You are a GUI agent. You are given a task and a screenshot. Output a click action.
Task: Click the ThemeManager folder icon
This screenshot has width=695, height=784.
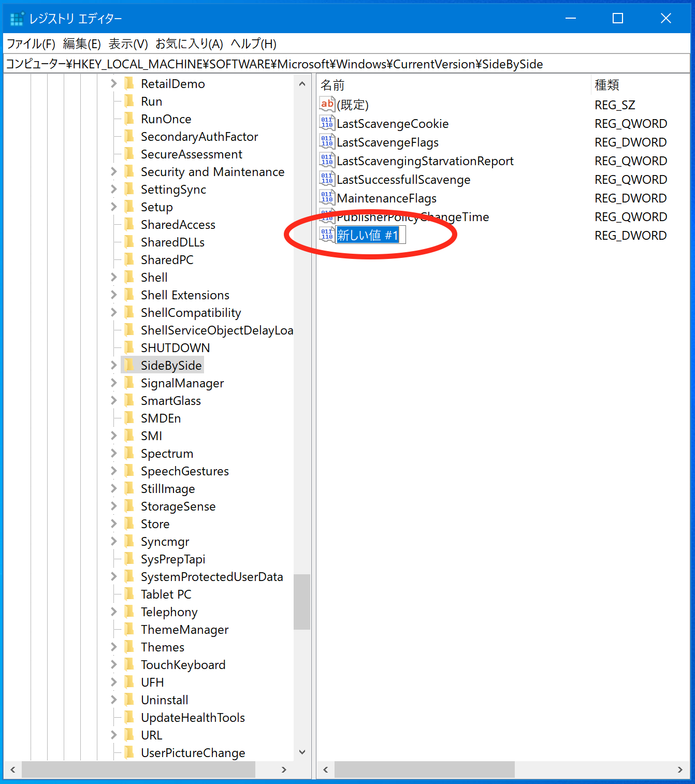point(129,629)
